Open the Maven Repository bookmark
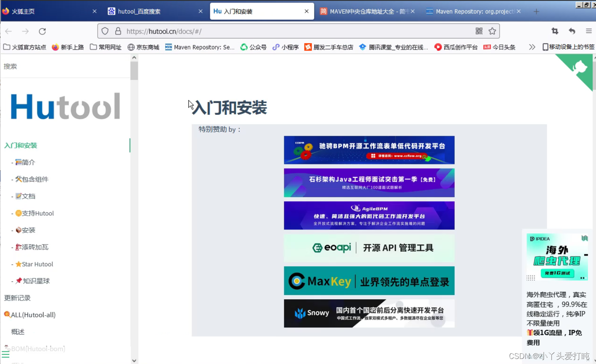The image size is (596, 364). pyautogui.click(x=200, y=47)
